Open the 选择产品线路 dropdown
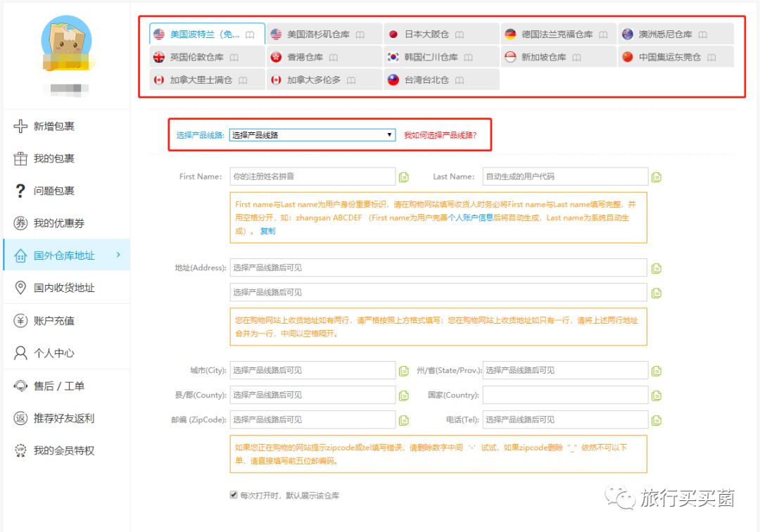The height and width of the screenshot is (532, 760). coord(313,134)
